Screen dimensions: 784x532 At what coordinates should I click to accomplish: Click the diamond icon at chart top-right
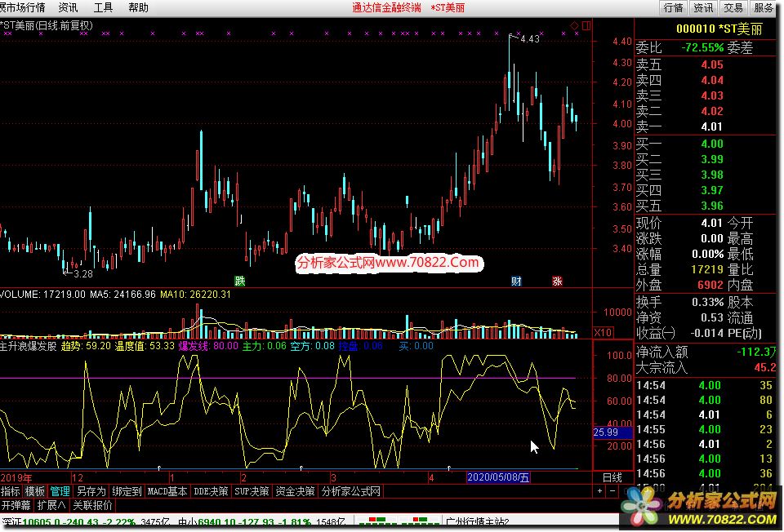[x=574, y=25]
